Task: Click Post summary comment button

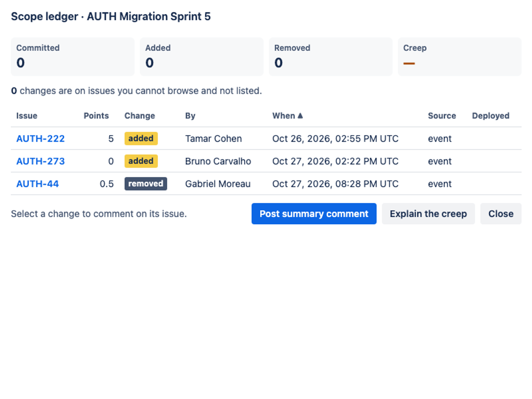Action: pyautogui.click(x=314, y=214)
